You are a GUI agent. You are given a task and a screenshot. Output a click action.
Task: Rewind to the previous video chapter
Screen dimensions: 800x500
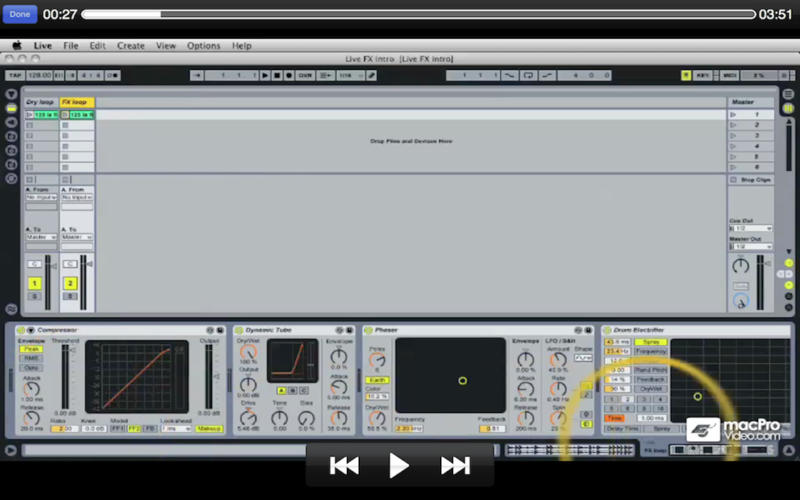tap(344, 465)
